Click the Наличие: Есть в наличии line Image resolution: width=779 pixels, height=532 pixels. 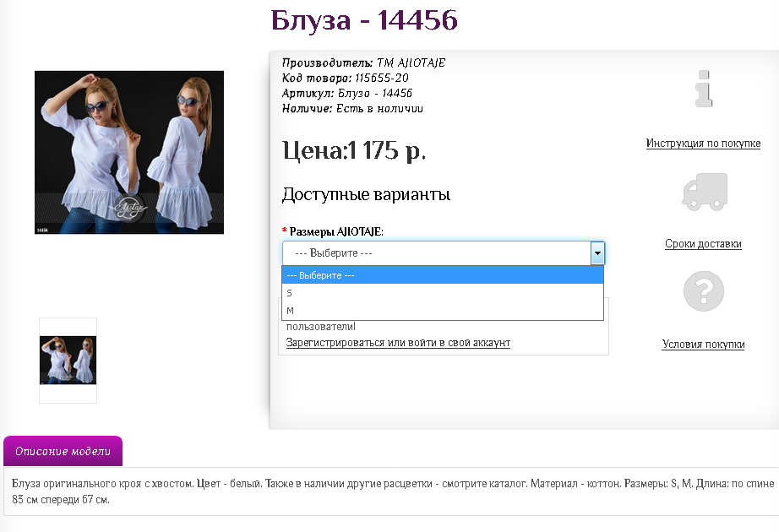352,108
